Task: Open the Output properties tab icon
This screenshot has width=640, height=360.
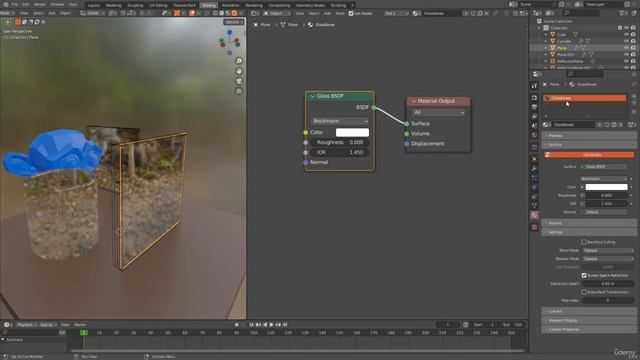Action: [534, 107]
